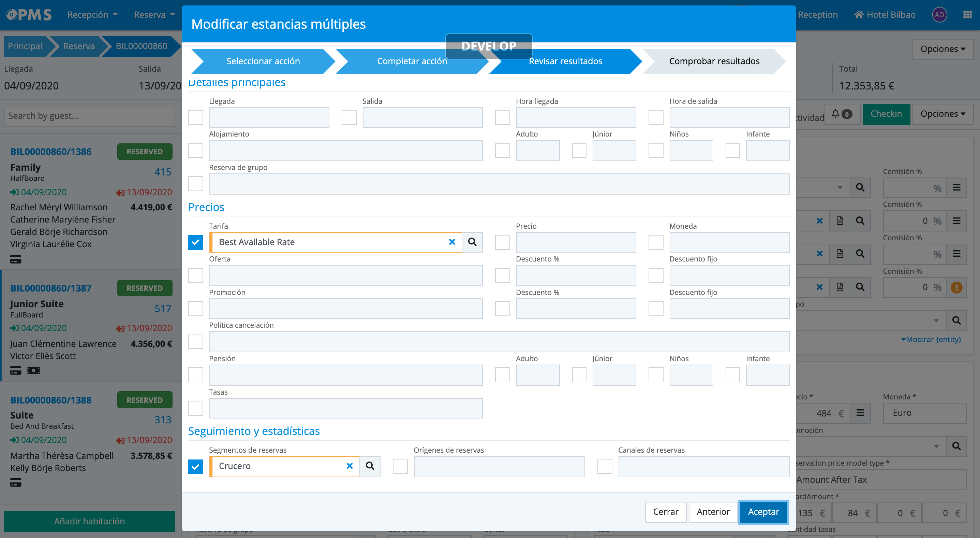The height and width of the screenshot is (538, 980).
Task: Enable the Llegada checkbox
Action: (195, 117)
